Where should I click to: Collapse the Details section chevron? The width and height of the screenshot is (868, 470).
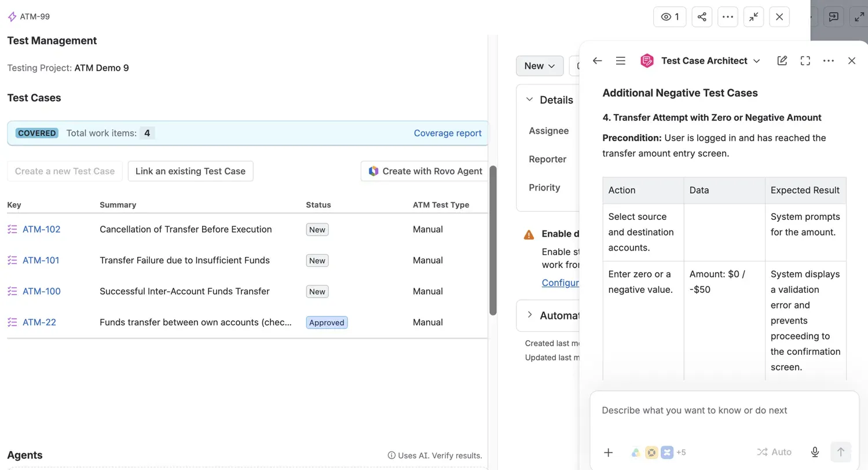pyautogui.click(x=529, y=100)
